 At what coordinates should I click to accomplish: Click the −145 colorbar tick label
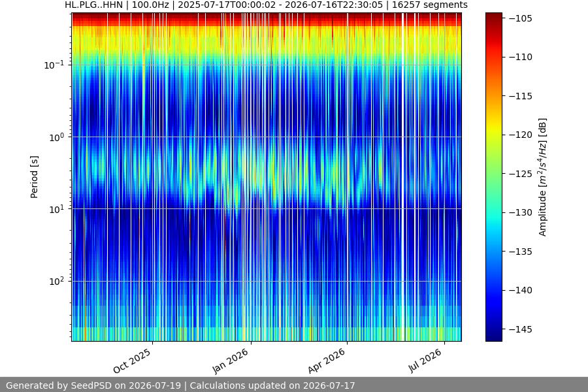tap(521, 329)
